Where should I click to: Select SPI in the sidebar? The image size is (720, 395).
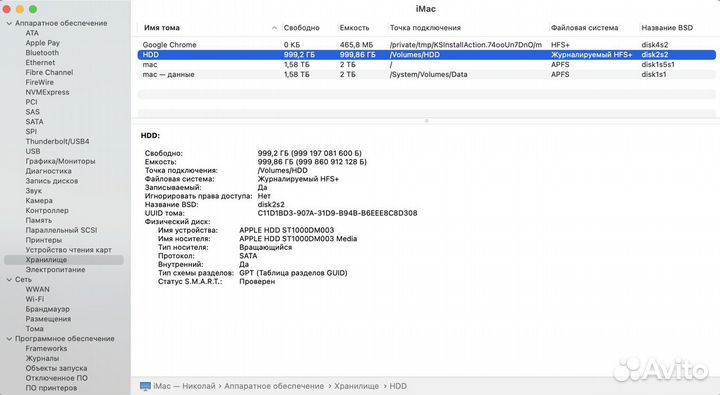tap(31, 131)
